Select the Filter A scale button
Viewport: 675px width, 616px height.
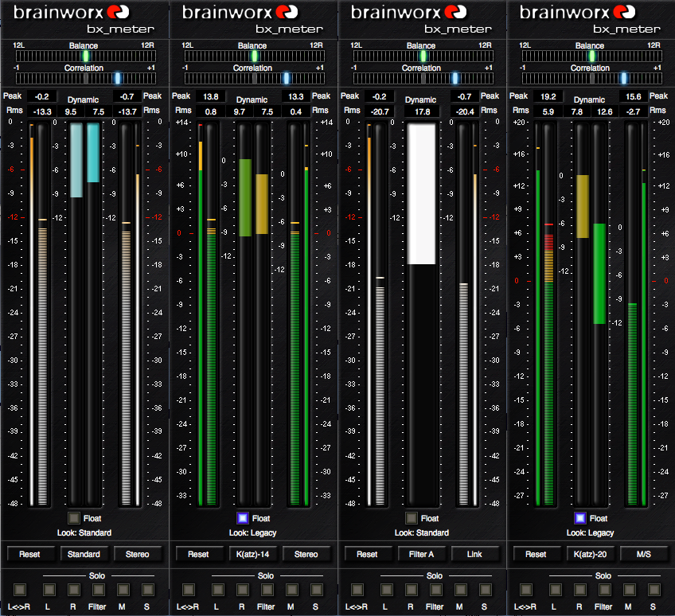421,554
